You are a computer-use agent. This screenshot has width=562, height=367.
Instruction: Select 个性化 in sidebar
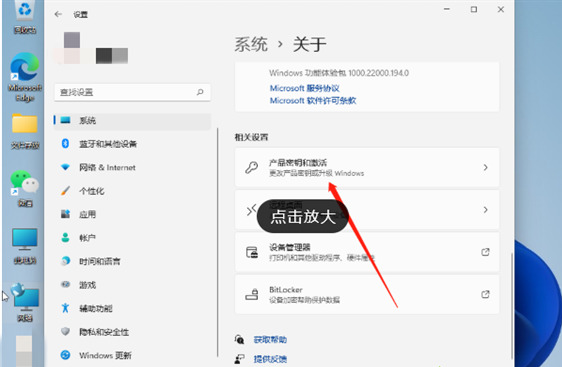click(x=132, y=191)
